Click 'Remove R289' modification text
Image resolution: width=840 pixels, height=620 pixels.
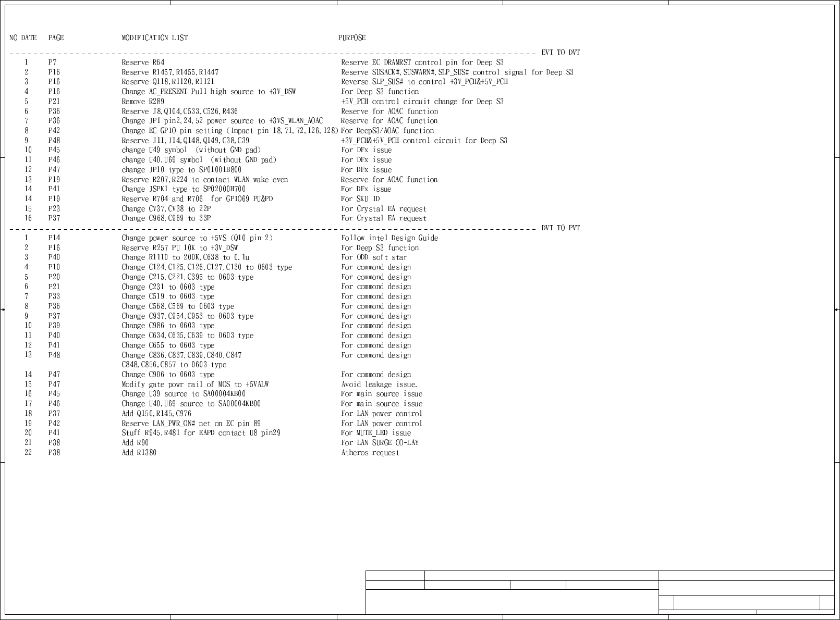pos(143,101)
